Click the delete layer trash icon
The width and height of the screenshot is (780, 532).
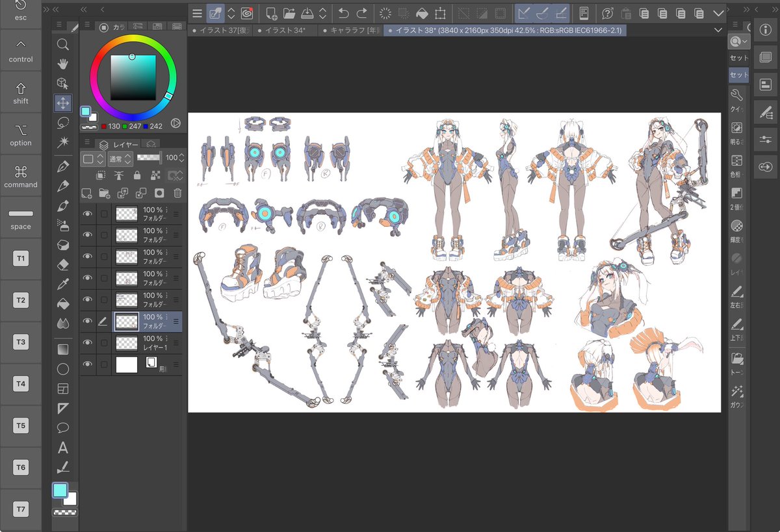(177, 193)
